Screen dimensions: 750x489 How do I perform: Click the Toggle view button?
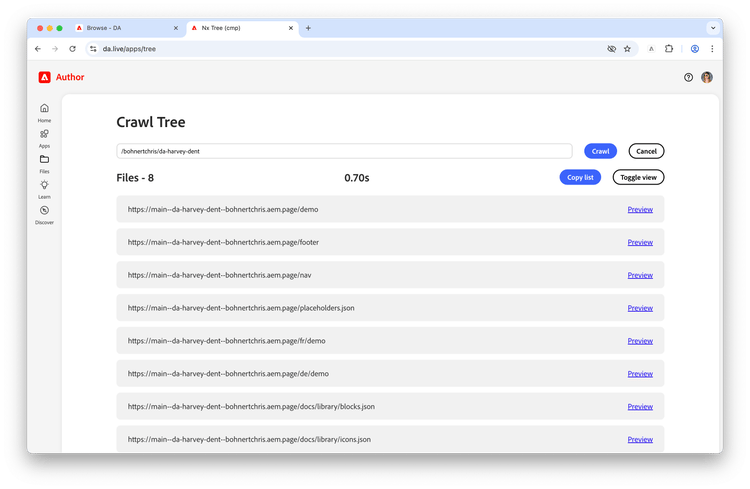coord(638,177)
